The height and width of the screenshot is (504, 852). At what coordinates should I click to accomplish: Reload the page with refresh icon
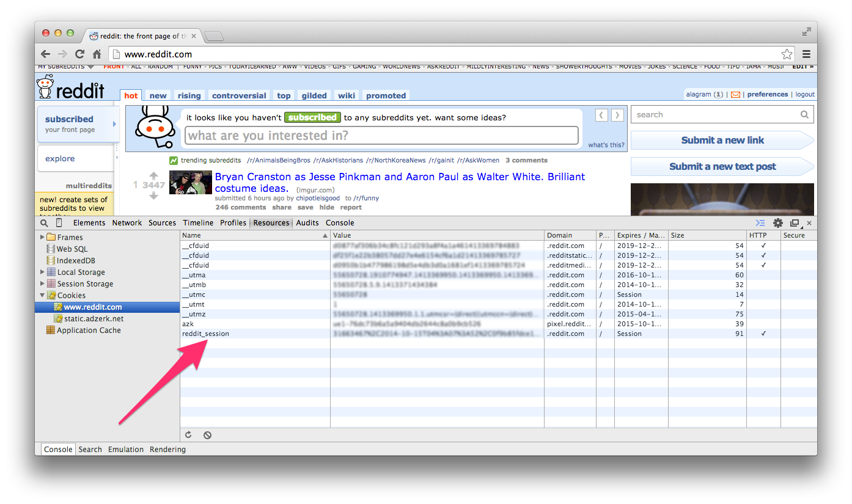[79, 54]
